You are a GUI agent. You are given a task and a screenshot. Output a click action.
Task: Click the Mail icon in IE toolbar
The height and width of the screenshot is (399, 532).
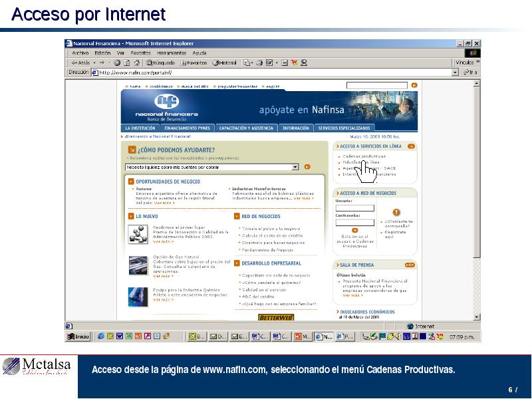click(247, 63)
